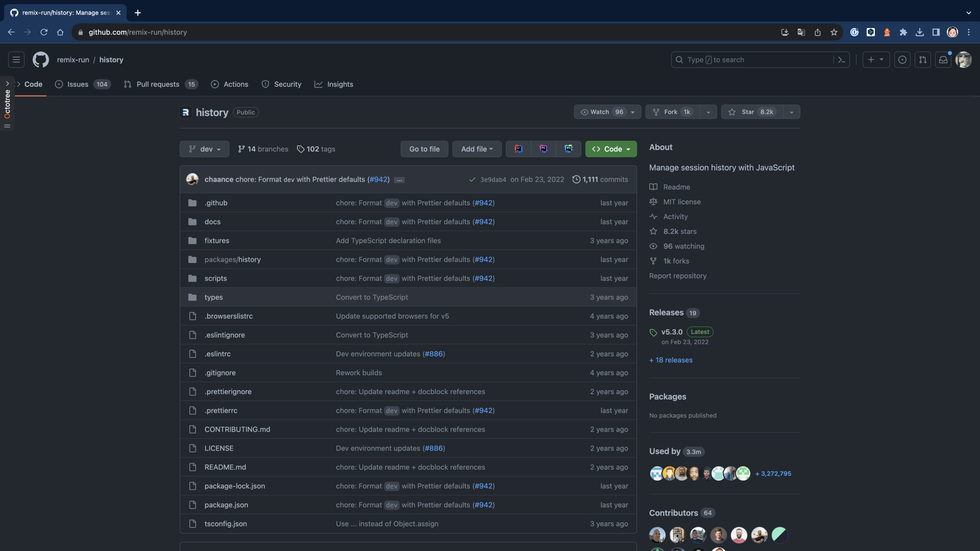980x551 pixels.
Task: Switch to the Issues tab
Action: [x=78, y=84]
